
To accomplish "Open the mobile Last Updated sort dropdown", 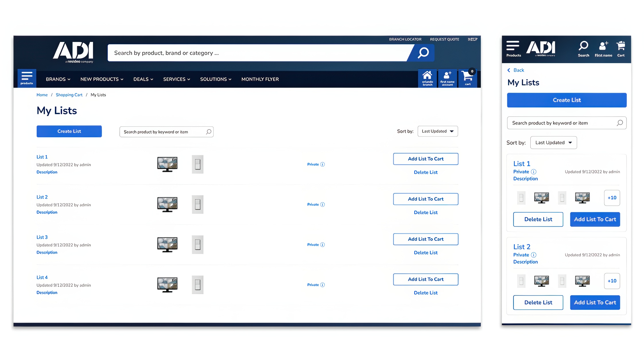I will (553, 143).
